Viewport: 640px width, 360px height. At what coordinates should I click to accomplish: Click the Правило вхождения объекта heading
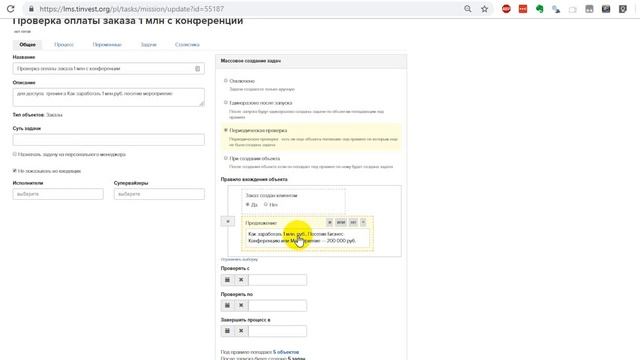tap(254, 179)
